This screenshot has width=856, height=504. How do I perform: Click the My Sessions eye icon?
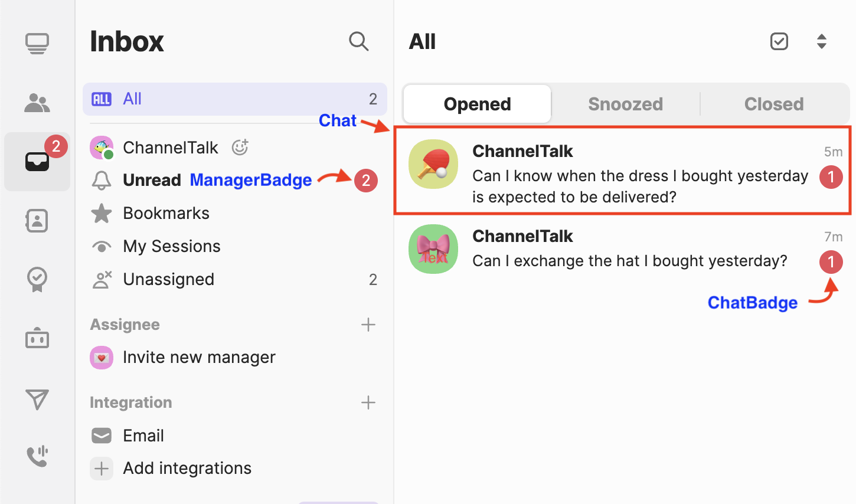[x=102, y=247]
